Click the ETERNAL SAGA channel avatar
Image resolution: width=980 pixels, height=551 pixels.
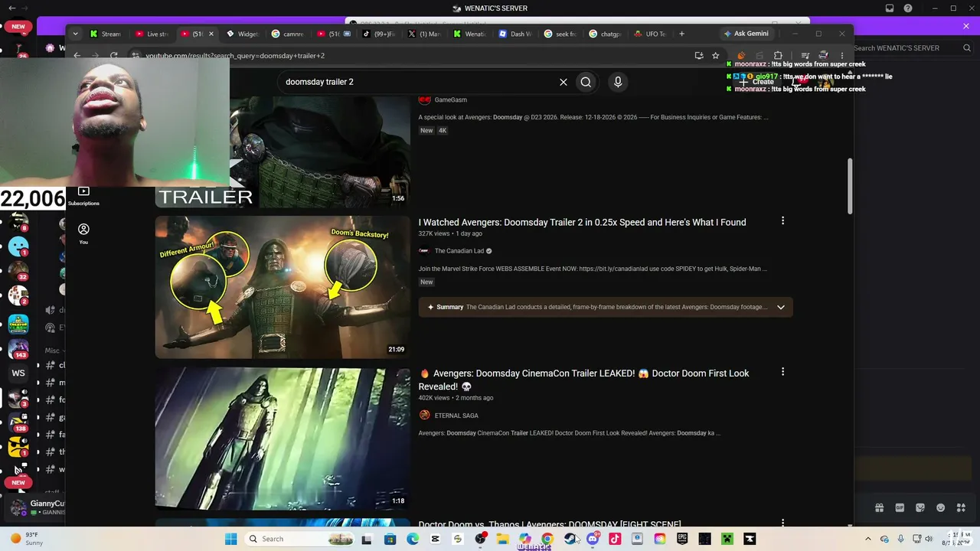pos(425,416)
